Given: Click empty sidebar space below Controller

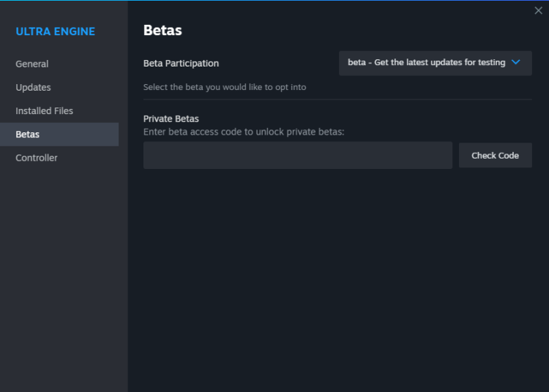Looking at the screenshot, I should [64, 278].
